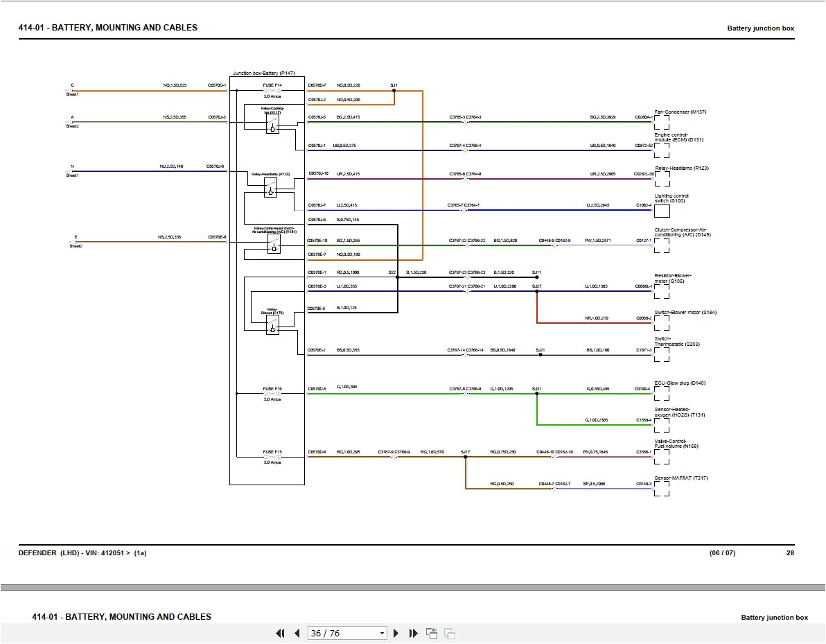The width and height of the screenshot is (826, 644).
Task: Go to first page of document
Action: click(x=280, y=633)
